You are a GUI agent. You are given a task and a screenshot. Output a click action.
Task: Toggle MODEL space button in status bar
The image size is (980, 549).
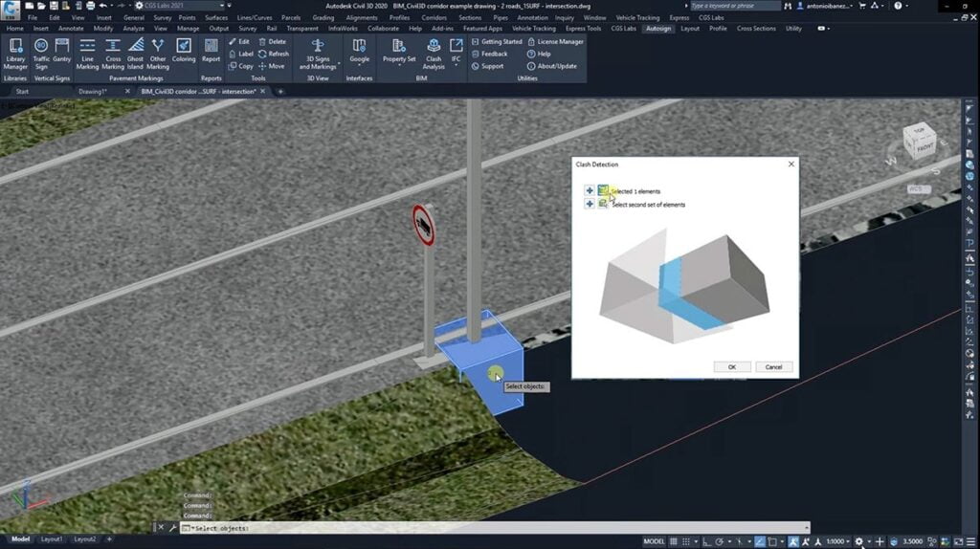(x=654, y=541)
